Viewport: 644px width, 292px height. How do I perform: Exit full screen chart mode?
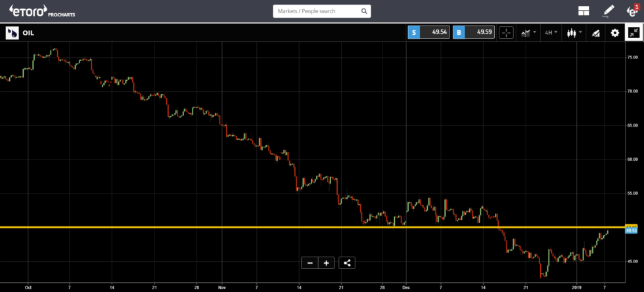tap(634, 33)
